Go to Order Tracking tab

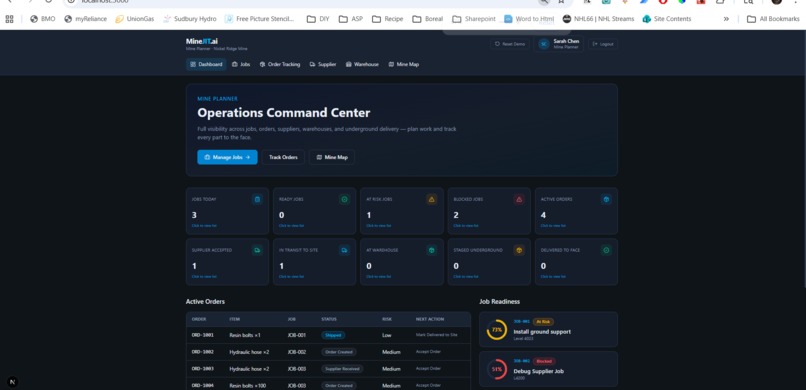[x=280, y=64]
